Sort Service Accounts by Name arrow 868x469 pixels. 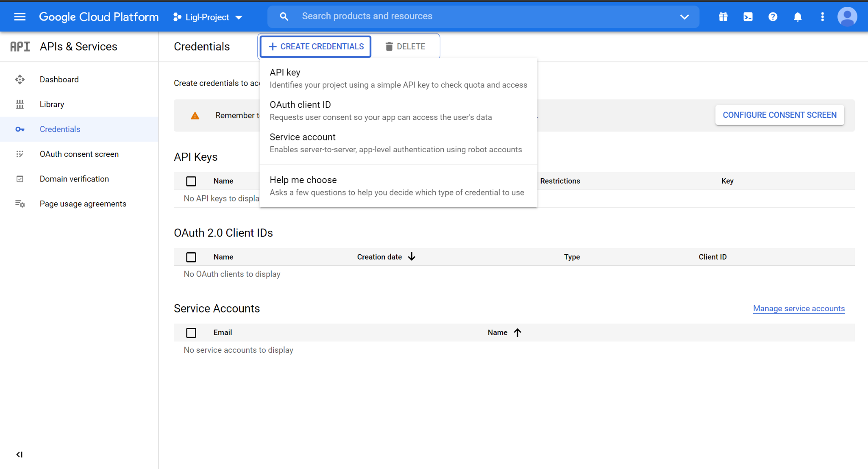(517, 333)
